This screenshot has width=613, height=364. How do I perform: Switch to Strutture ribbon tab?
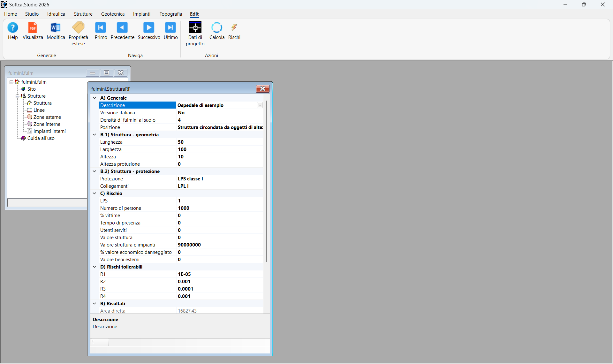point(83,14)
